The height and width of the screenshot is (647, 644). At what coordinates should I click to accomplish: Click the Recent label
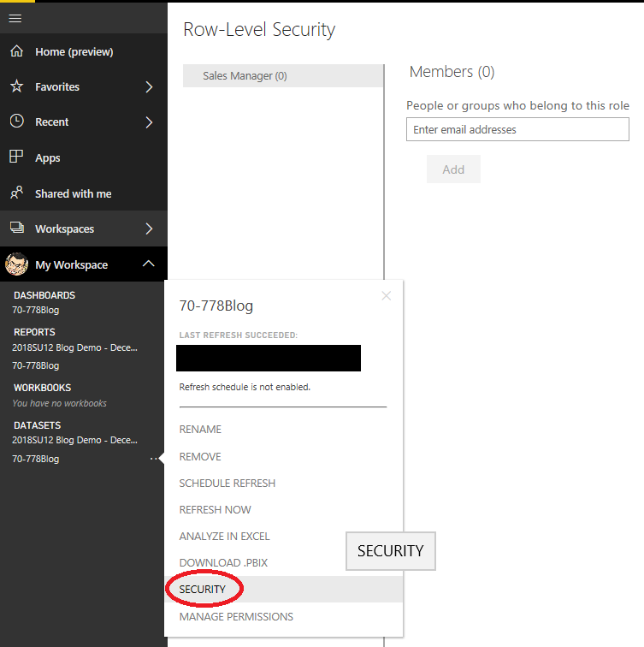52,122
